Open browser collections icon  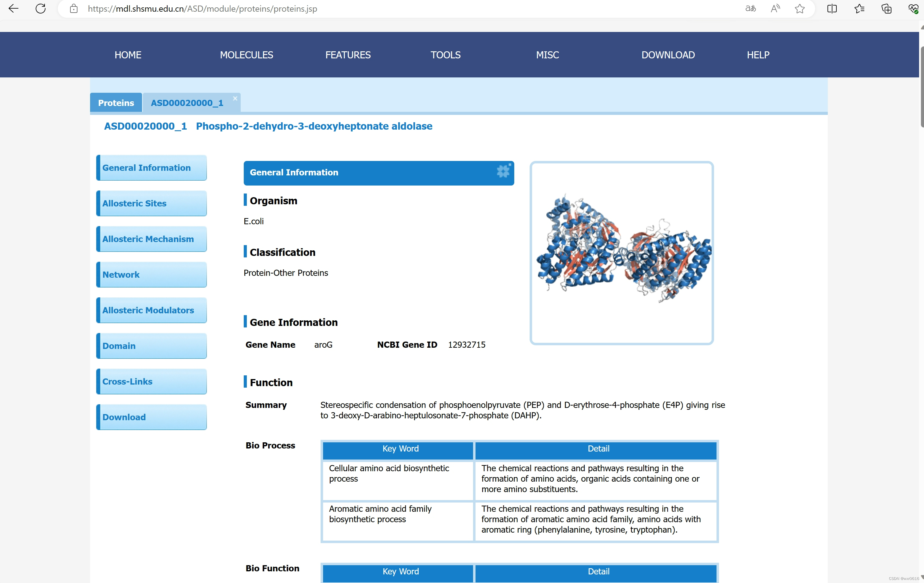tap(886, 8)
